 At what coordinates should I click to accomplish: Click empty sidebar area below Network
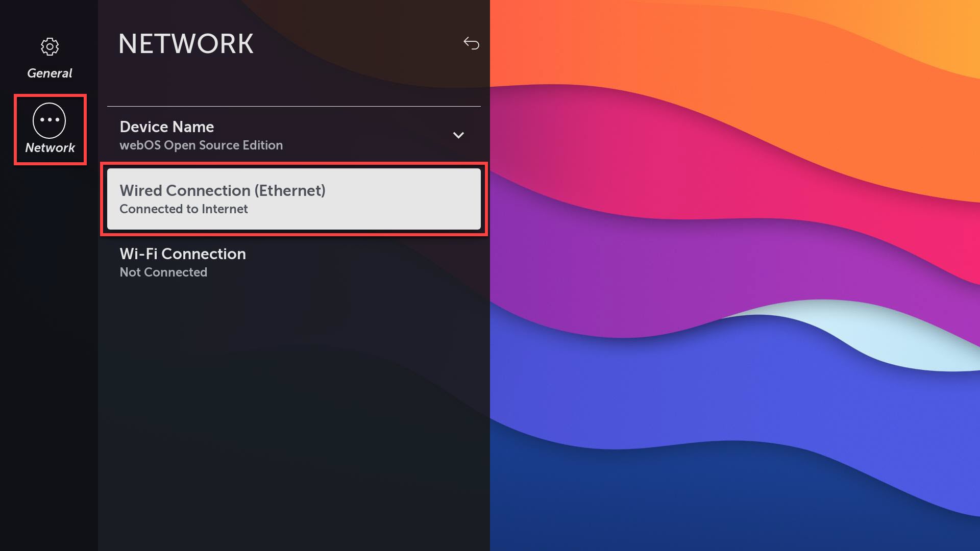click(49, 357)
